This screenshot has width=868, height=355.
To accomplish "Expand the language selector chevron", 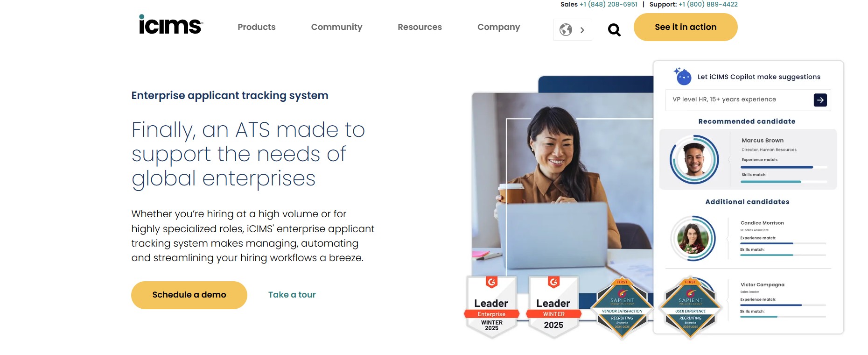I will [x=582, y=30].
